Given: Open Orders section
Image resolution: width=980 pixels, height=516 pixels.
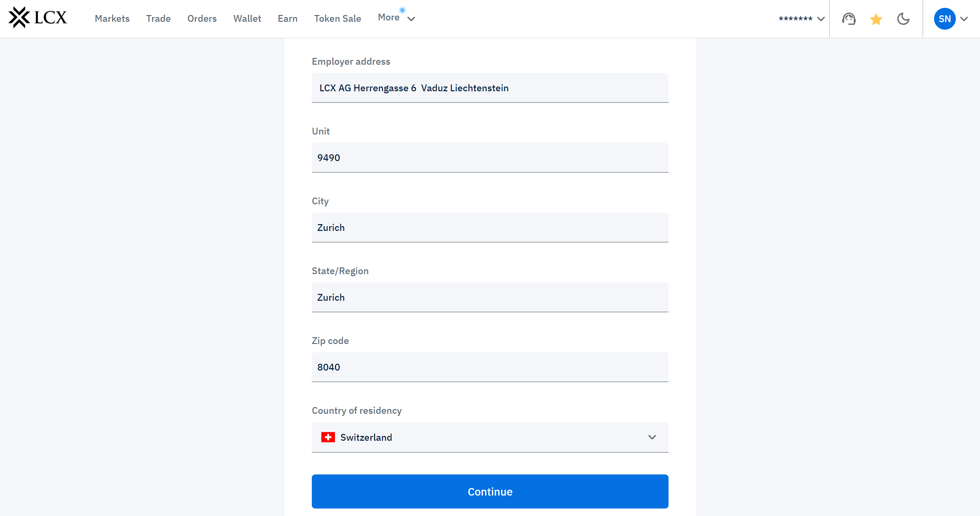Looking at the screenshot, I should (202, 19).
